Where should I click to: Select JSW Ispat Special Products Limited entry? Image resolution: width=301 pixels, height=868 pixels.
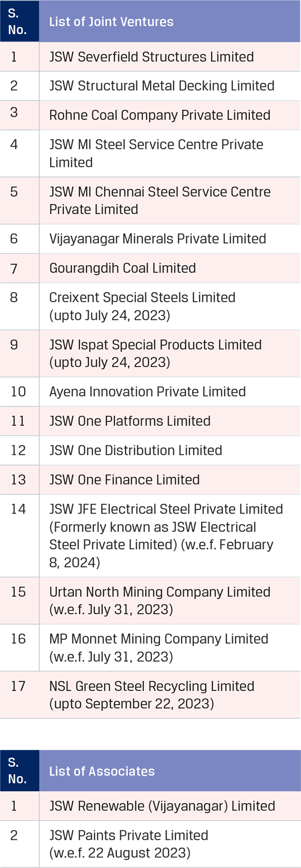pos(156,353)
